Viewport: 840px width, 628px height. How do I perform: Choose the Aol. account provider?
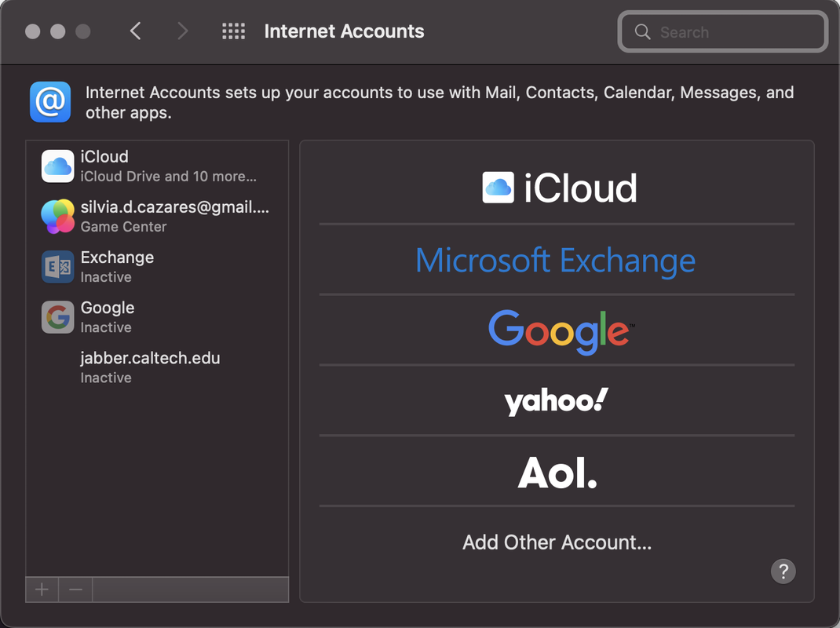pyautogui.click(x=556, y=472)
